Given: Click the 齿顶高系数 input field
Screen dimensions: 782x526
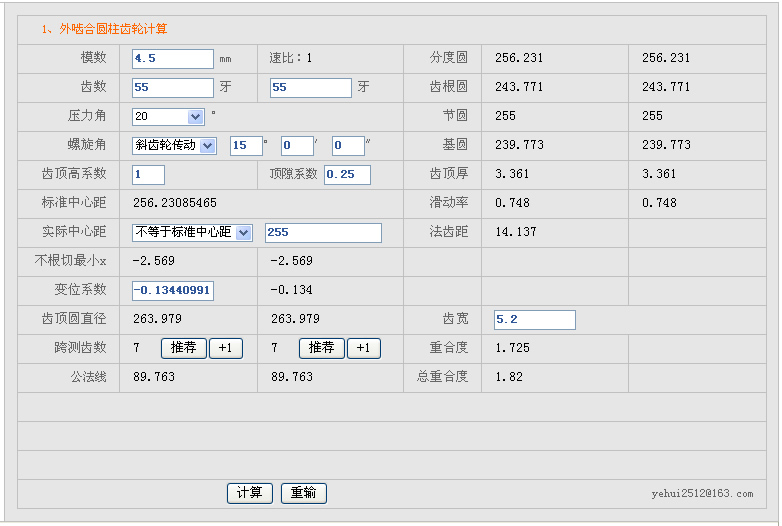Looking at the screenshot, I should pyautogui.click(x=148, y=175).
